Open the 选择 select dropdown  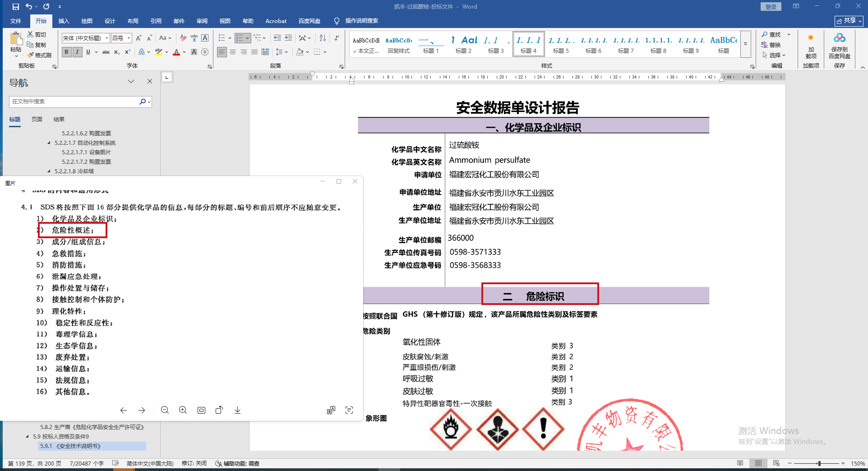pyautogui.click(x=774, y=55)
